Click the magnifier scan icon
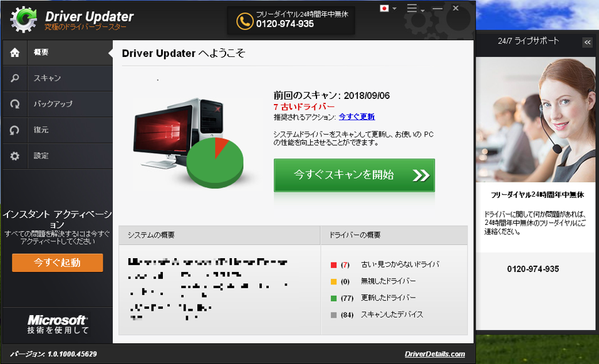Image resolution: width=599 pixels, height=364 pixels. tap(15, 78)
